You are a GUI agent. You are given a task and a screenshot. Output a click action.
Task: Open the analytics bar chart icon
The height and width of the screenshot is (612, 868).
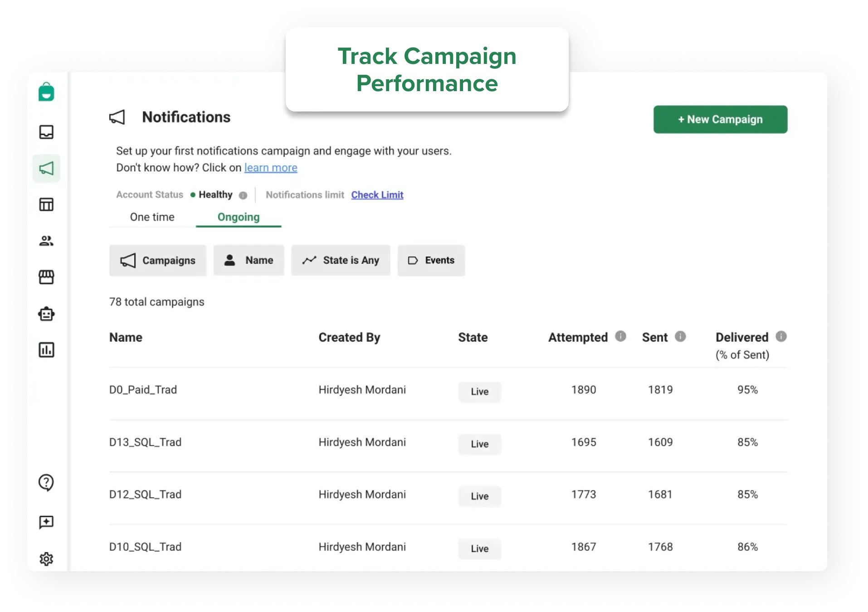click(46, 350)
